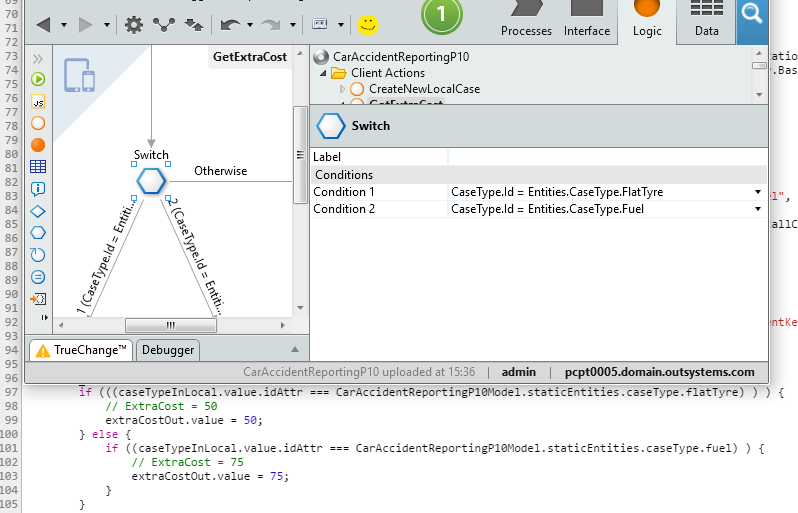Click the redo arrow
This screenshot has width=798, height=513.
pos(271,24)
